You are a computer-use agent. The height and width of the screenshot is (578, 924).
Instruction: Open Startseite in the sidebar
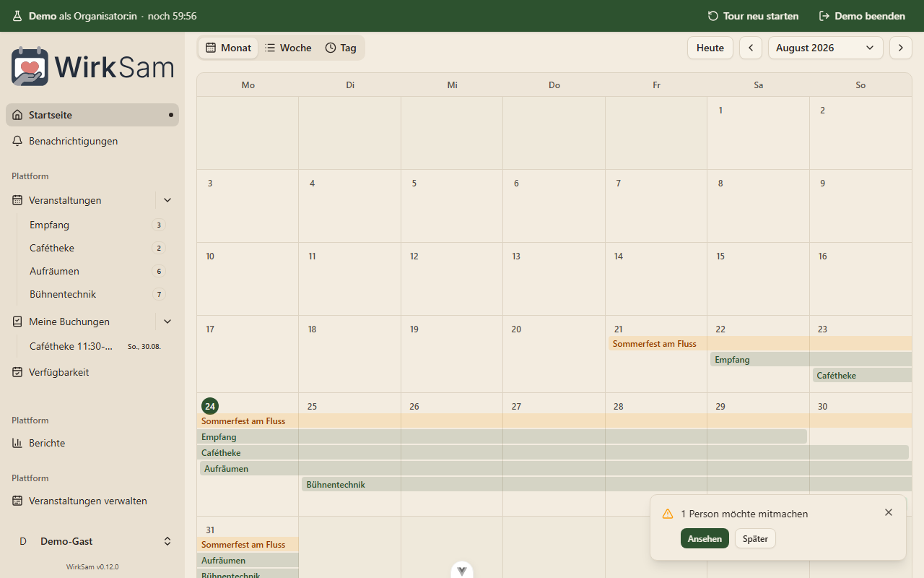click(92, 115)
